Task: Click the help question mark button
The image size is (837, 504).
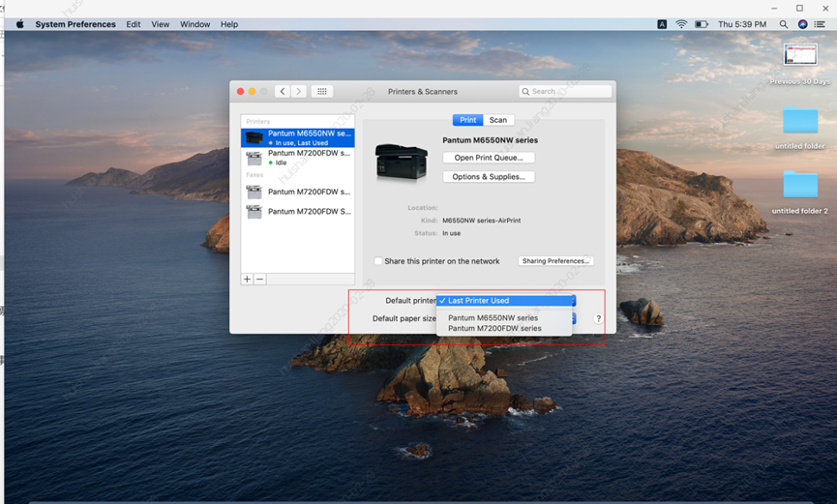Action: (598, 318)
